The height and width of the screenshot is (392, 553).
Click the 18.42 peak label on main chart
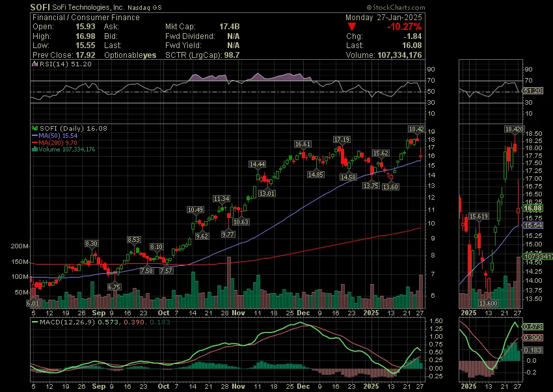click(416, 129)
